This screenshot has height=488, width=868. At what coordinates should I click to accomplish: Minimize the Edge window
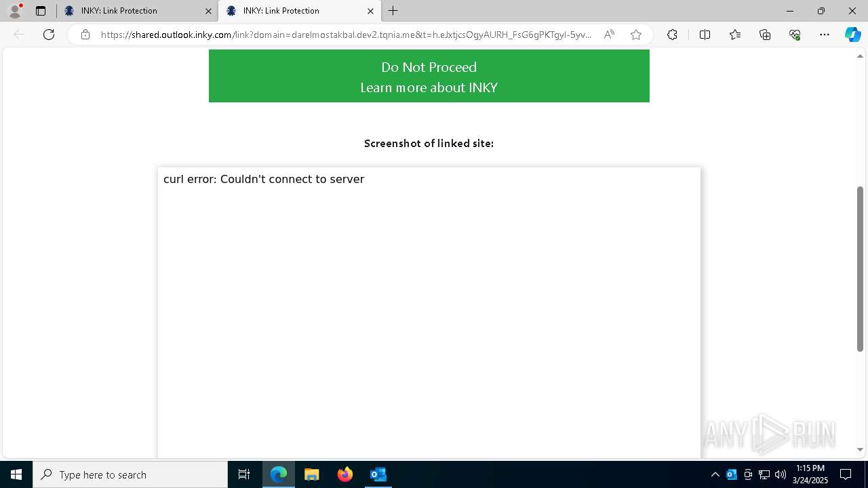[x=789, y=11]
